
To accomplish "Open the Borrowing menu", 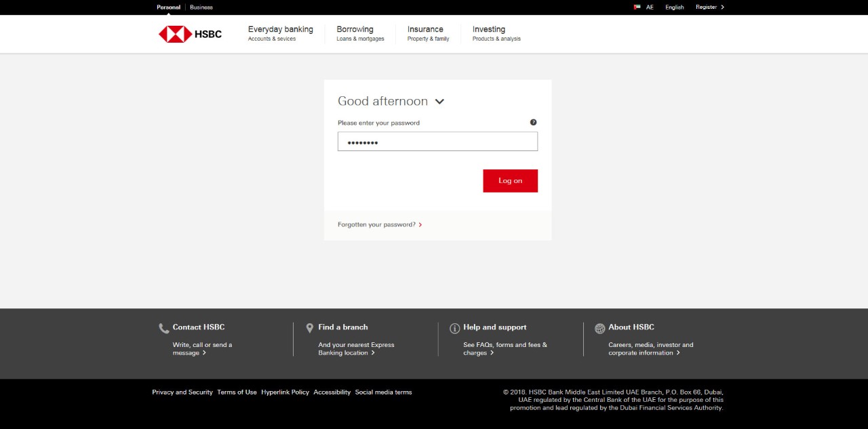I will coord(360,33).
